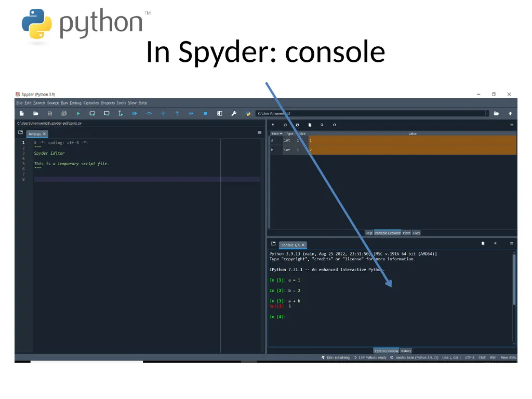Click the Stop debugging square icon

[x=205, y=114]
